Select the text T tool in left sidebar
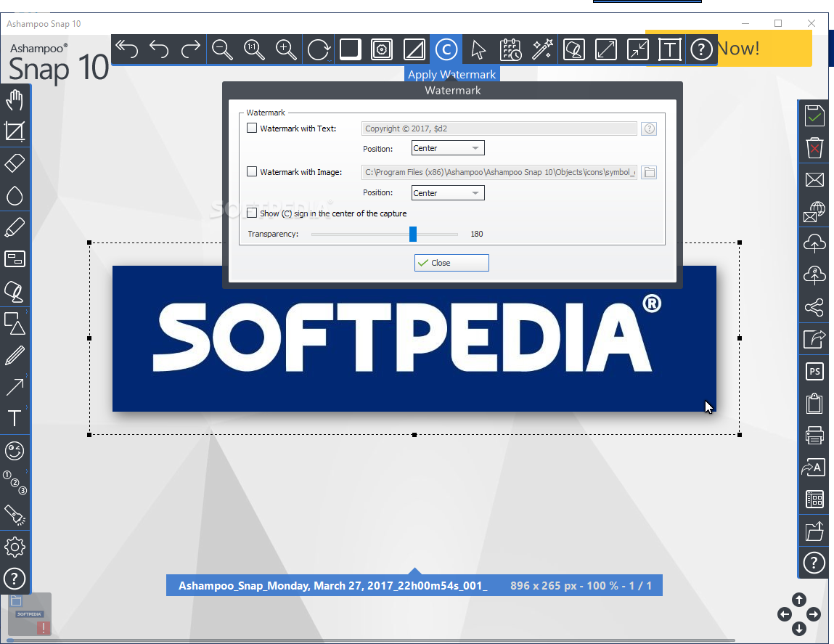This screenshot has width=834, height=644. pos(15,418)
